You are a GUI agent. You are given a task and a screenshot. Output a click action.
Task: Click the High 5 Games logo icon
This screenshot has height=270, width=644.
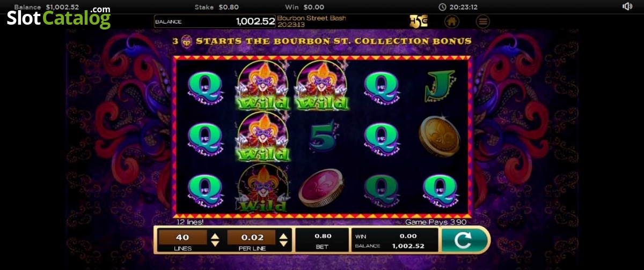click(x=419, y=21)
